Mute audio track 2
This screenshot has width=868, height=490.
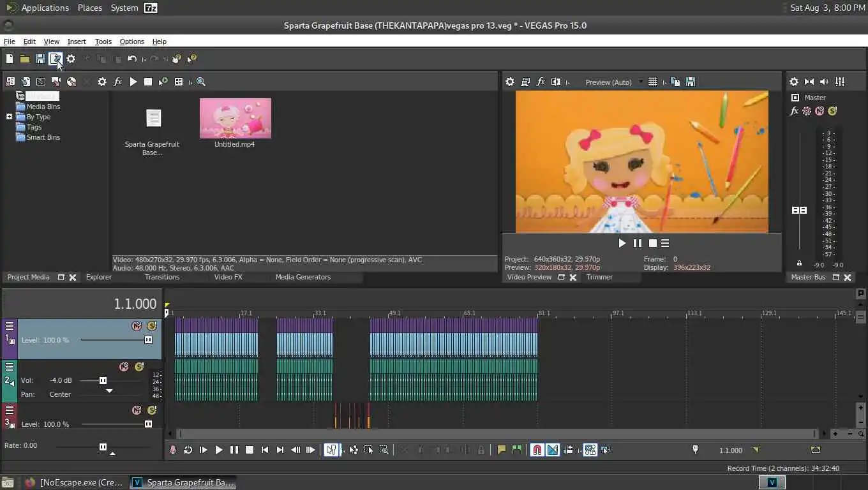pyautogui.click(x=124, y=367)
